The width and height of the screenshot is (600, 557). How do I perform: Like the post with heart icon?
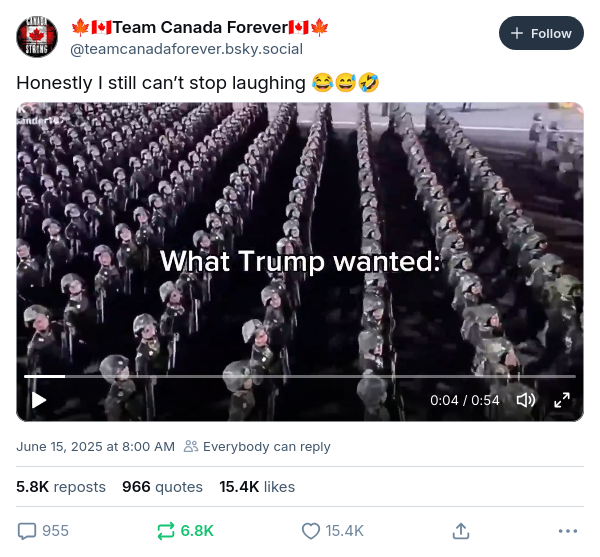[x=310, y=531]
